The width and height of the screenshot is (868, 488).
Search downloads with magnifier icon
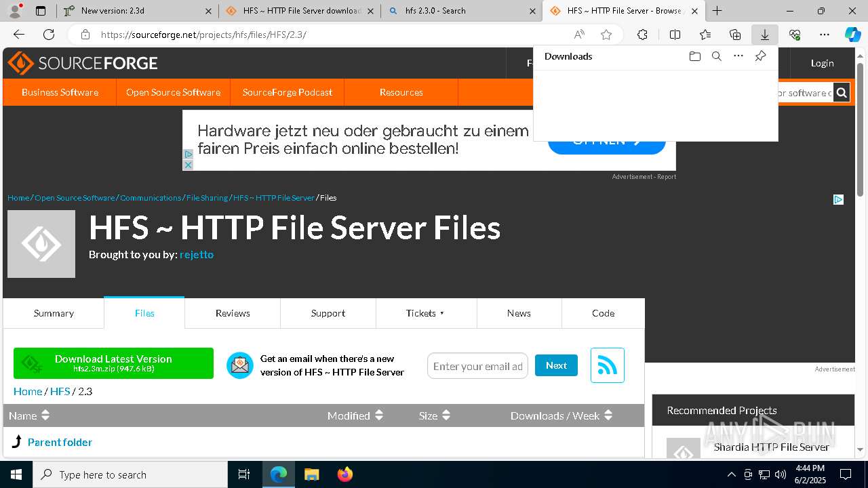pos(716,56)
